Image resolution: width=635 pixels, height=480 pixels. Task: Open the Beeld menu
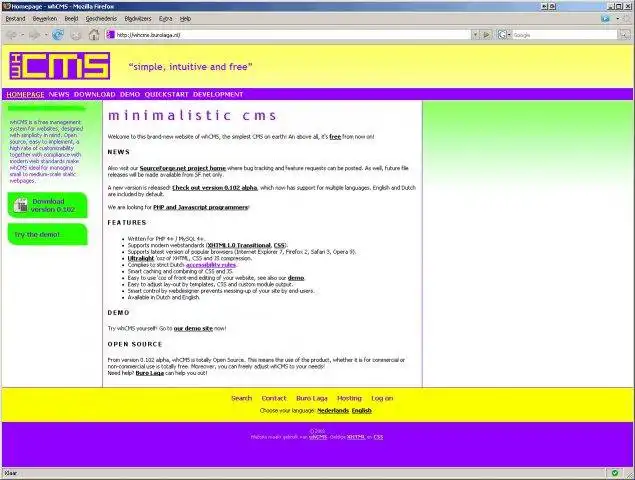71,19
